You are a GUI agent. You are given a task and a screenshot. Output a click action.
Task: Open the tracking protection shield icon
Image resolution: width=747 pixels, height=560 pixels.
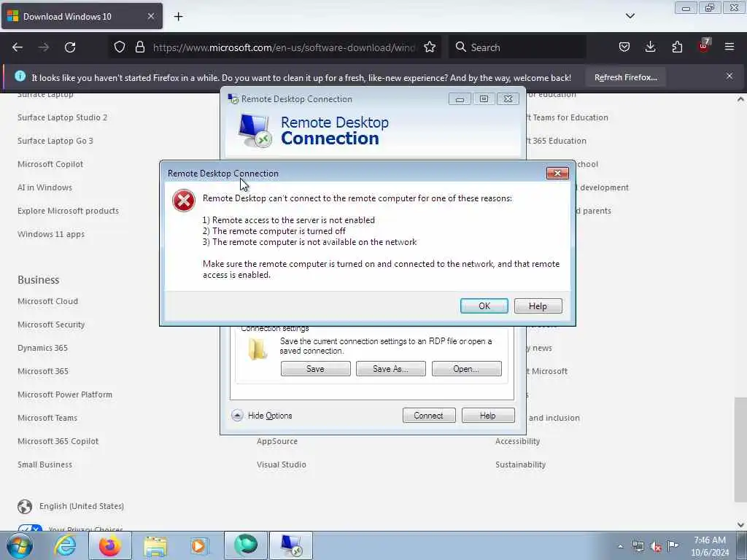point(120,47)
